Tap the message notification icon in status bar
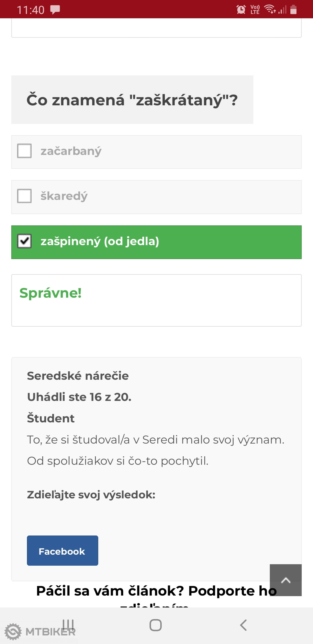This screenshot has width=313, height=644. [55, 10]
